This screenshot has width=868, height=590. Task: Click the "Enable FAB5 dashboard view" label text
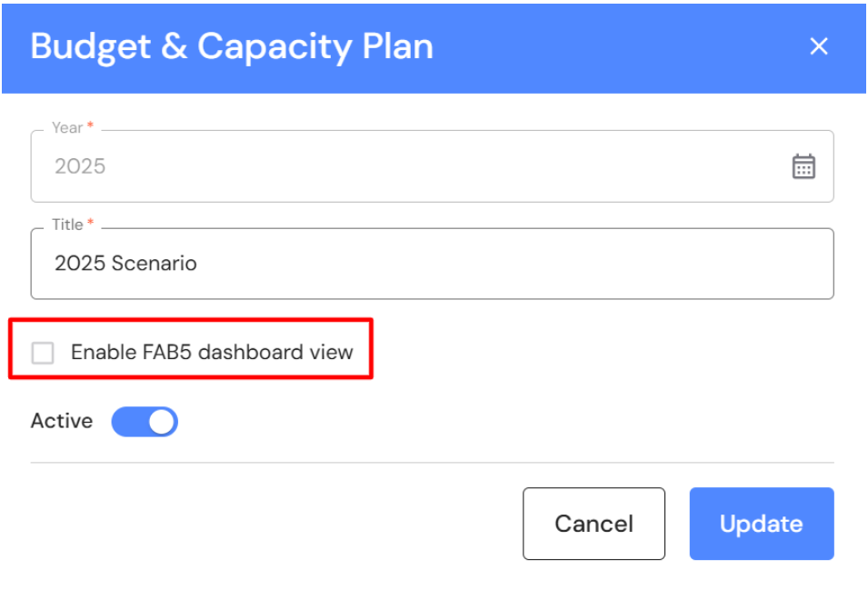point(212,353)
